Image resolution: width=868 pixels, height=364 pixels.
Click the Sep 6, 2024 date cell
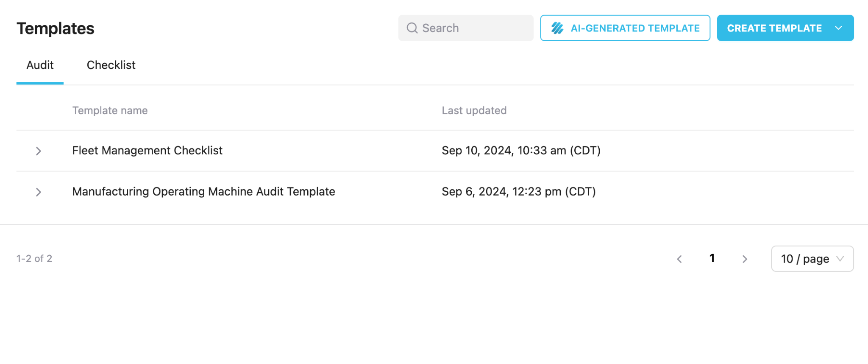[x=518, y=192]
